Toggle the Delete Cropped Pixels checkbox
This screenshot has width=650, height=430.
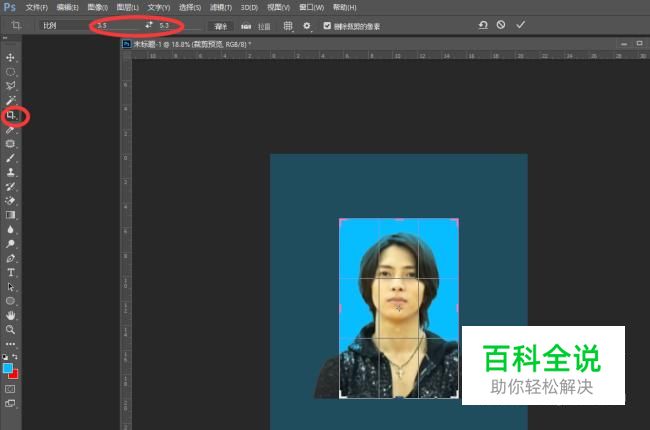tap(327, 26)
